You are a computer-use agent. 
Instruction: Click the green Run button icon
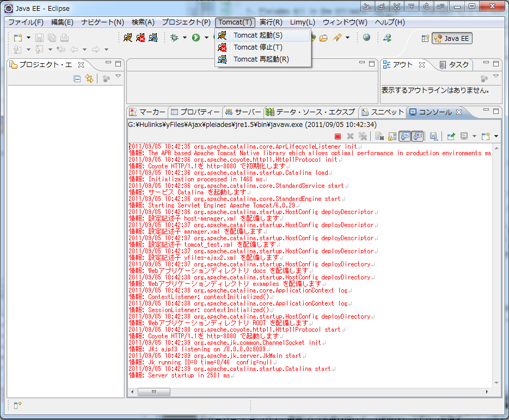tap(196, 38)
